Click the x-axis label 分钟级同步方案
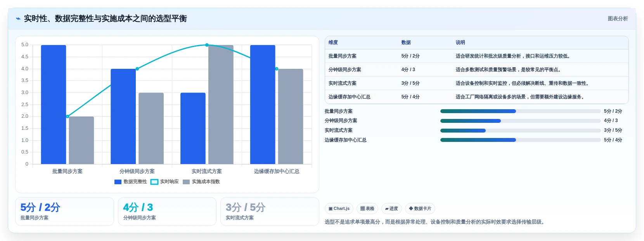Image resolution: width=644 pixels, height=241 pixels. click(137, 171)
